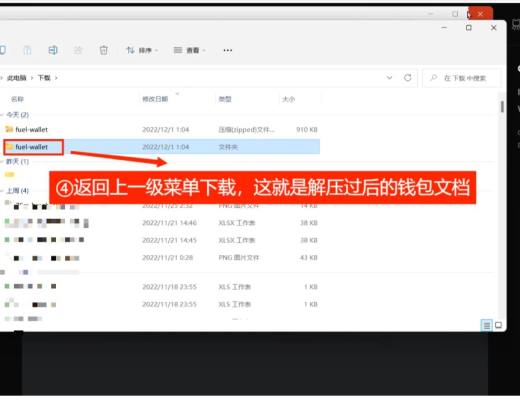Viewport: 520px width, 400px height.
Task: Expand the chevron after 下载 breadcrumb
Action: (x=56, y=78)
